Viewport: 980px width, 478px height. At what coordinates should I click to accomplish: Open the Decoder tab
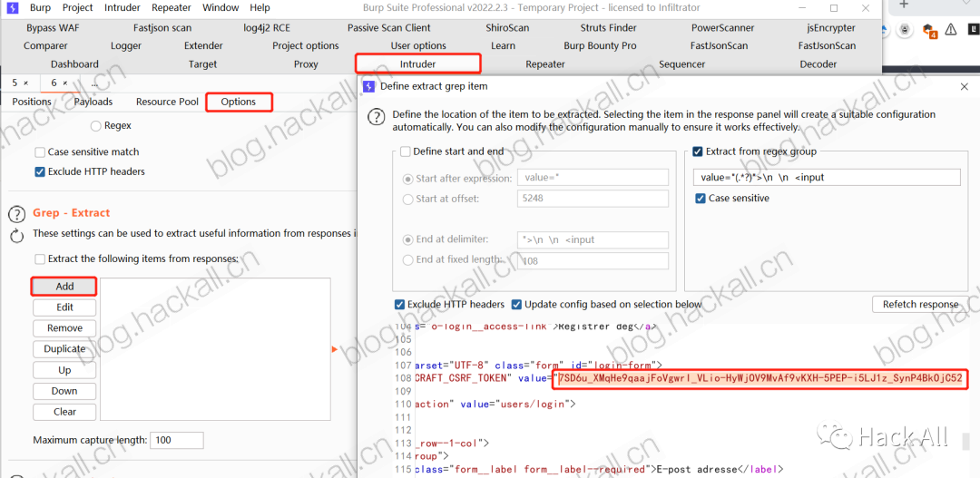pos(818,64)
